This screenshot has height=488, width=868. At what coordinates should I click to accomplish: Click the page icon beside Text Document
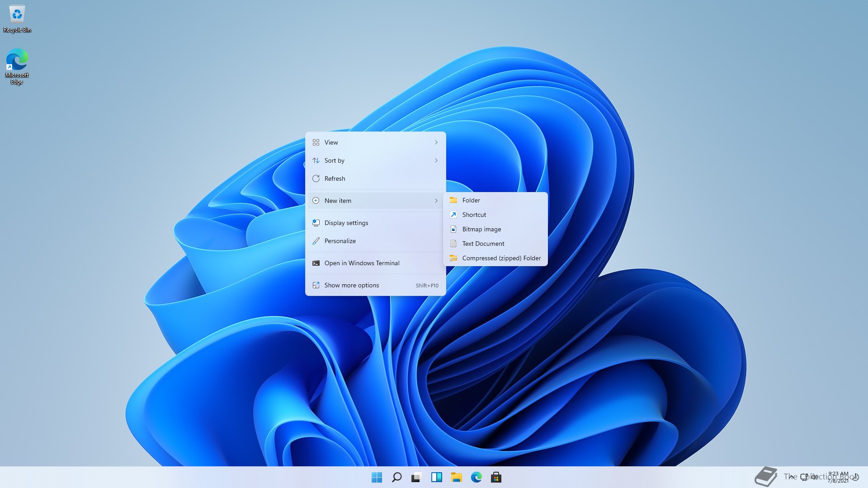coord(453,244)
